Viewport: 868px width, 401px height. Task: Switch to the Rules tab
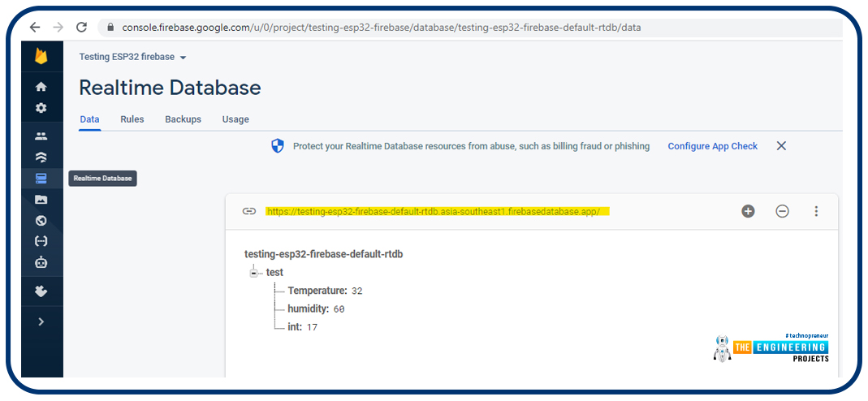pos(132,119)
